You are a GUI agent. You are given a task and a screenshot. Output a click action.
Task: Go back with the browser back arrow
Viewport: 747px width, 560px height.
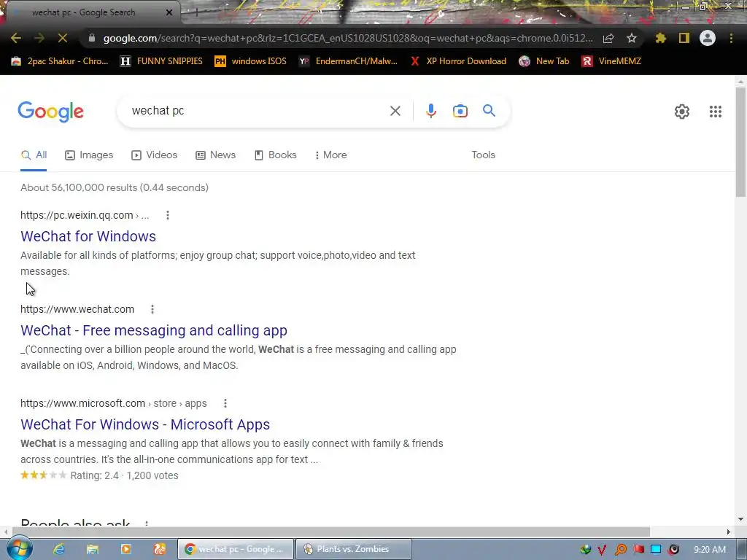click(x=16, y=38)
